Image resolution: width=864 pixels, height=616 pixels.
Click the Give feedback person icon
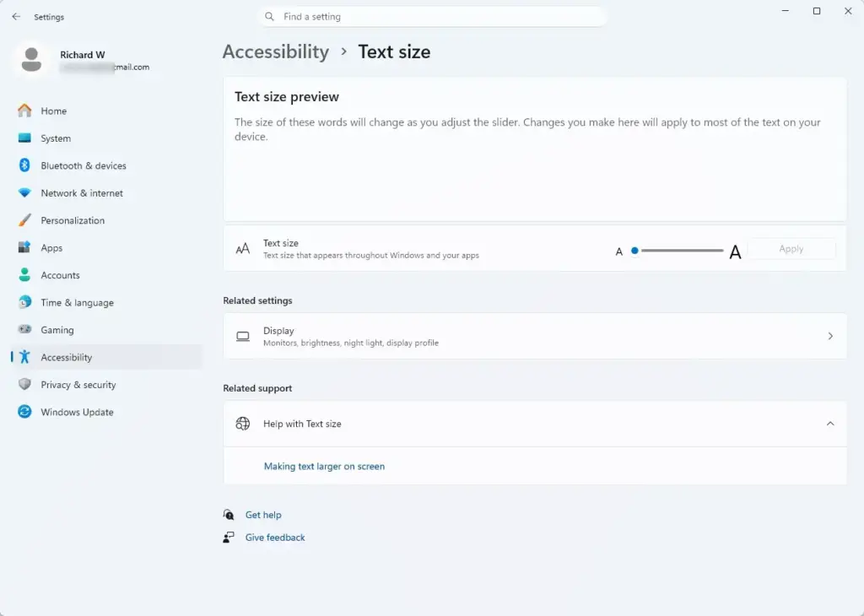click(x=228, y=538)
